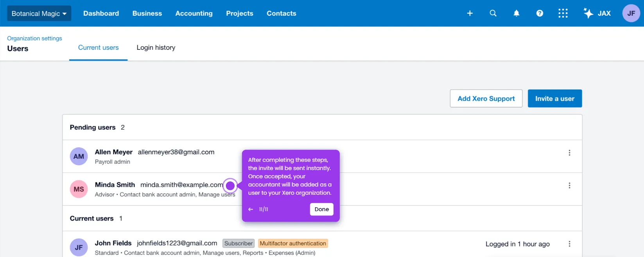644x257 pixels.
Task: Select the Minda Smith name
Action: (115, 185)
